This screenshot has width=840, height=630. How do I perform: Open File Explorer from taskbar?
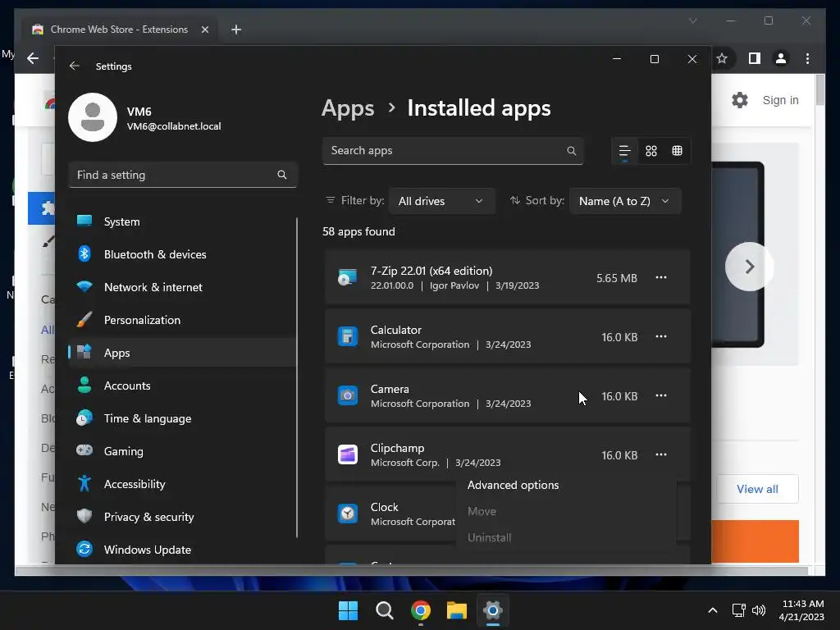click(x=457, y=610)
